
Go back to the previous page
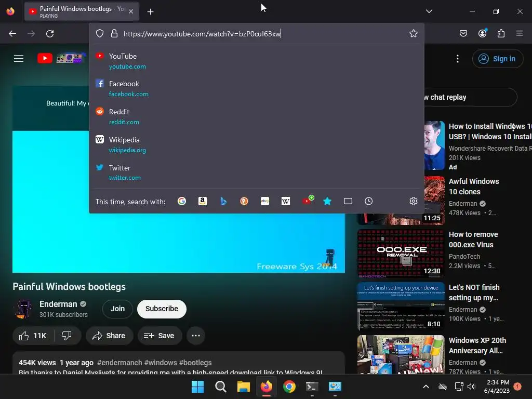12,34
